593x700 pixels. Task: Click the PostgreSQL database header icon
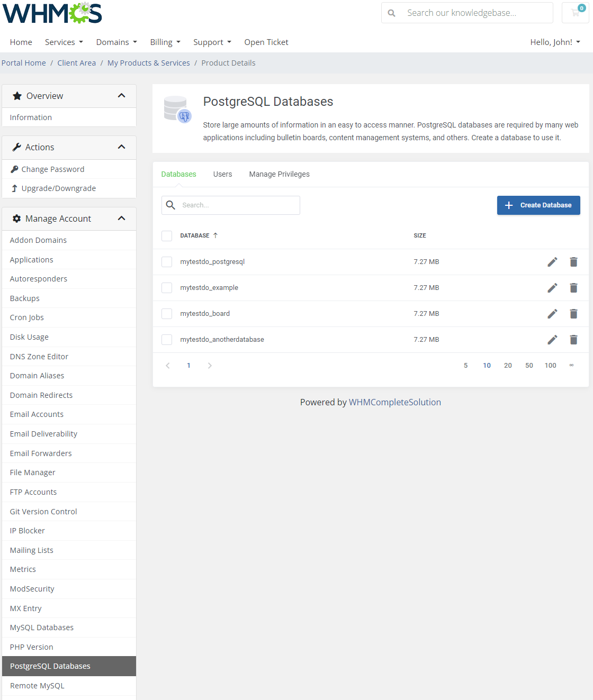click(x=177, y=110)
